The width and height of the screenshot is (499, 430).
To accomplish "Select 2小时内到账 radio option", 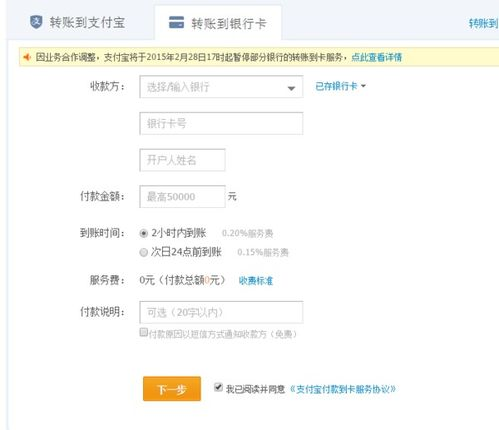I will pos(144,233).
